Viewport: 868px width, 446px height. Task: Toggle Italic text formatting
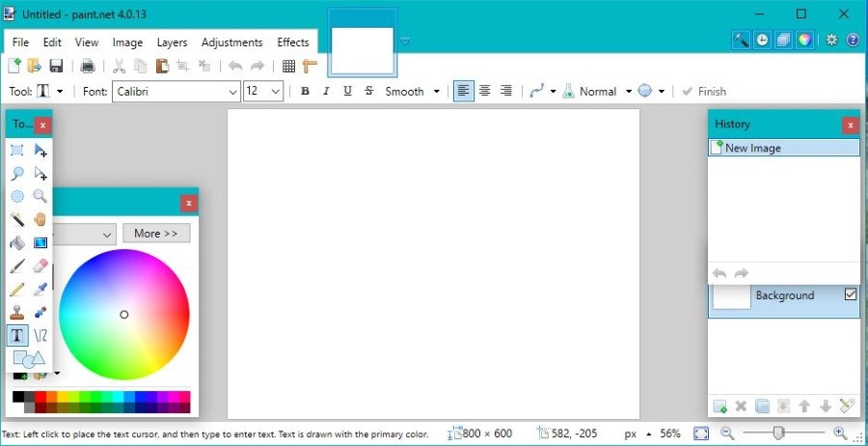click(326, 92)
